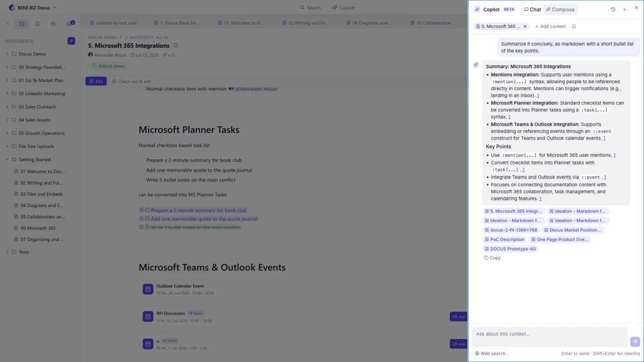Screen dimensions: 644x362
Task: Open 03 Files and Embeds document
Action: pos(42,194)
